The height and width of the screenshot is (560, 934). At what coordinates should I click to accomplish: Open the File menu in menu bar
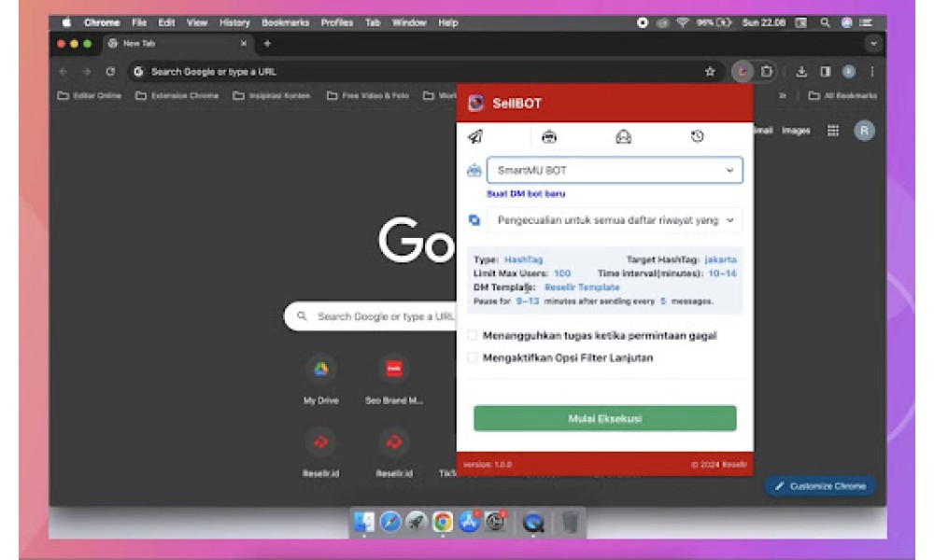click(139, 22)
